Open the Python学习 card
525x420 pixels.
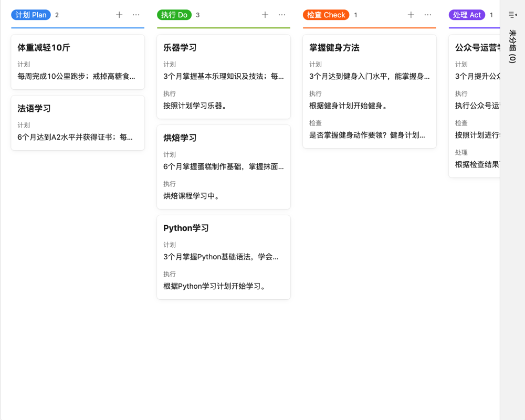pos(223,257)
